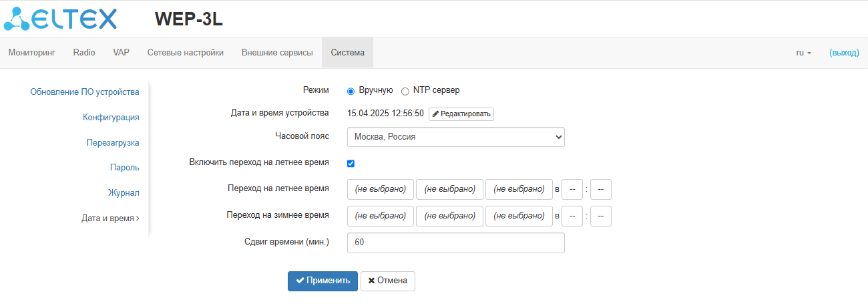Open the last winter time transition selector
This screenshot has width=868, height=306.
[x=519, y=216]
